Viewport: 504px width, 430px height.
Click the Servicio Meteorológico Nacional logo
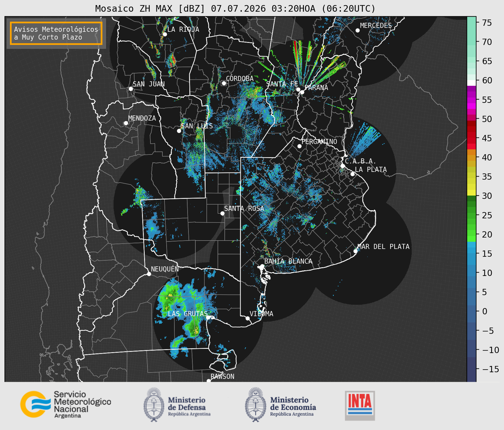click(65, 404)
